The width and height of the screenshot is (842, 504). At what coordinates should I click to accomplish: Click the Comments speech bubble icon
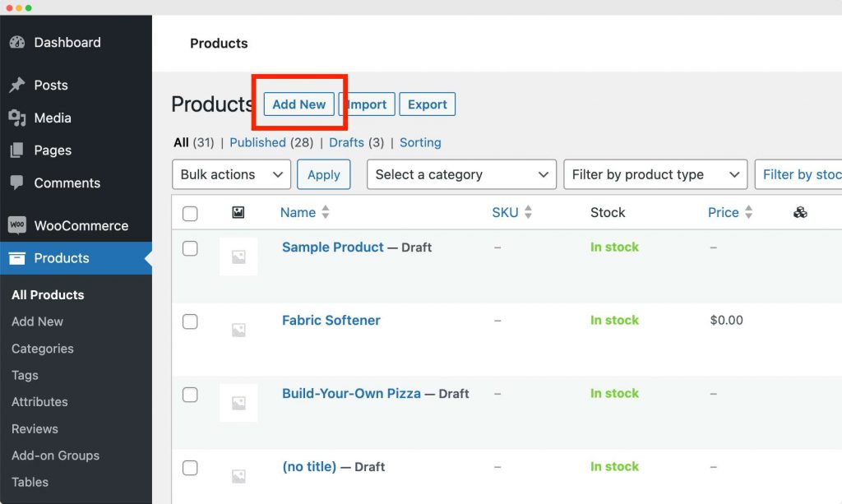pos(17,183)
